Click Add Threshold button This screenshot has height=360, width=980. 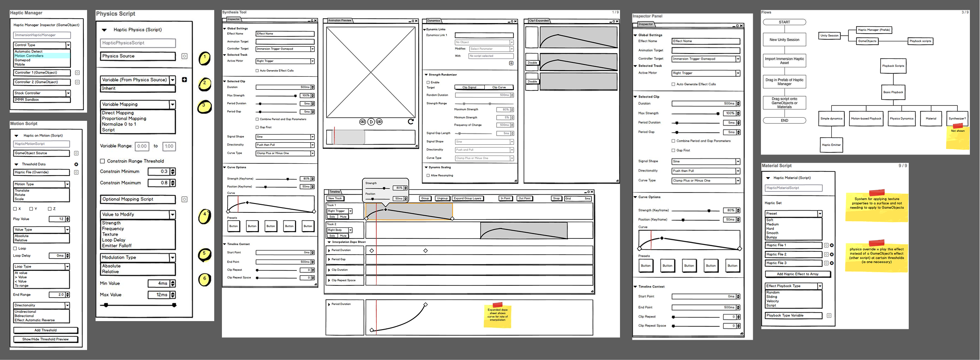pos(45,330)
